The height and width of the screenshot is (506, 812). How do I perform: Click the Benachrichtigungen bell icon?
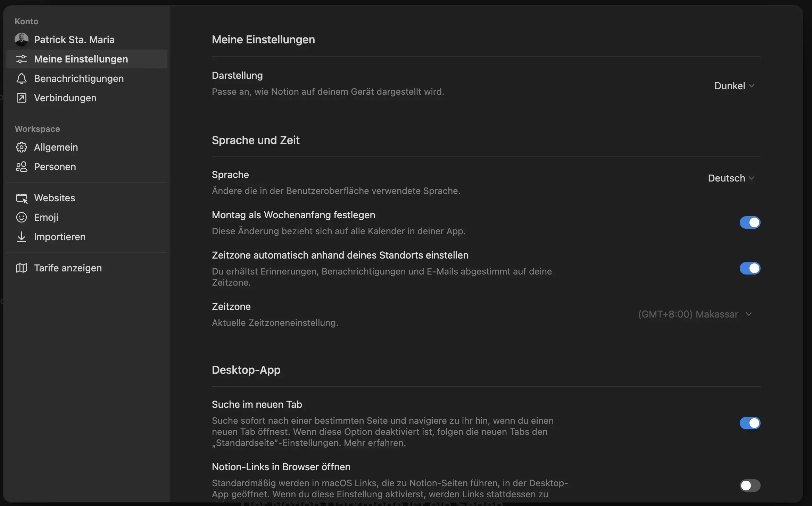coord(21,78)
